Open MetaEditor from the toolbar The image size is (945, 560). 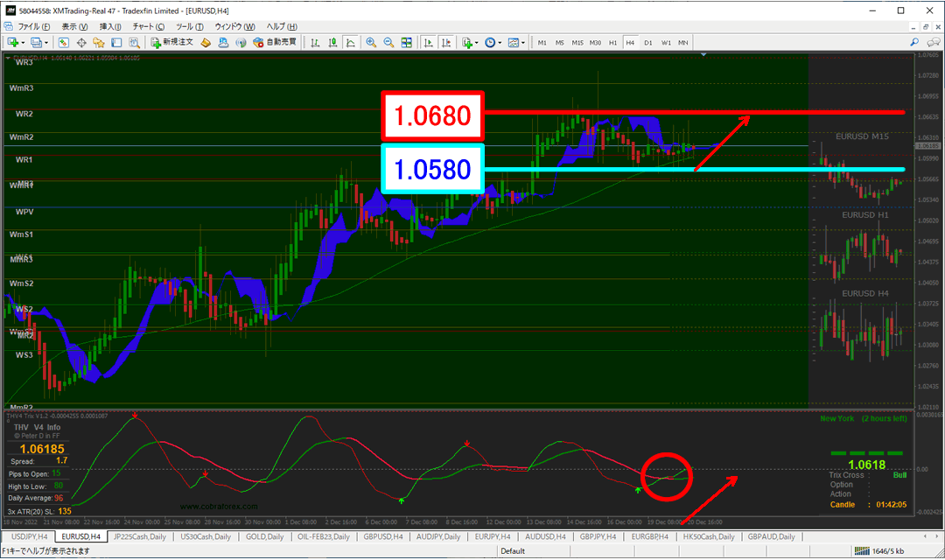click(206, 42)
